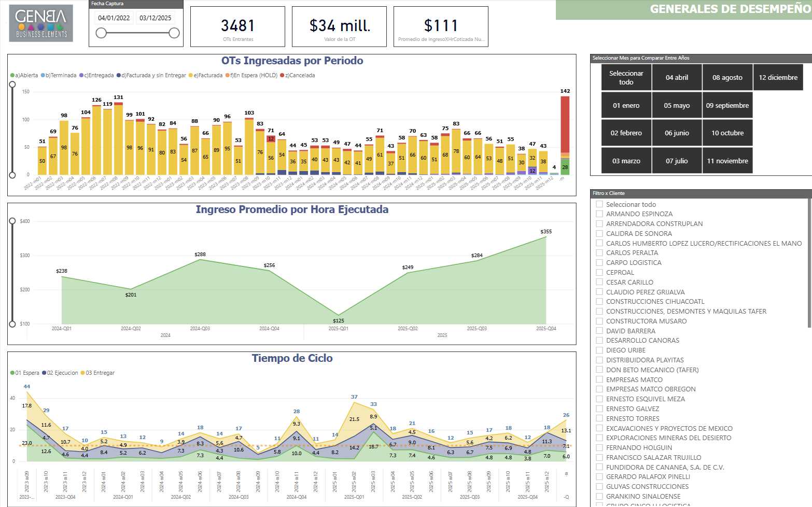Check the ARMANDO ESPINOZA client checkbox
The height and width of the screenshot is (507, 812).
599,214
